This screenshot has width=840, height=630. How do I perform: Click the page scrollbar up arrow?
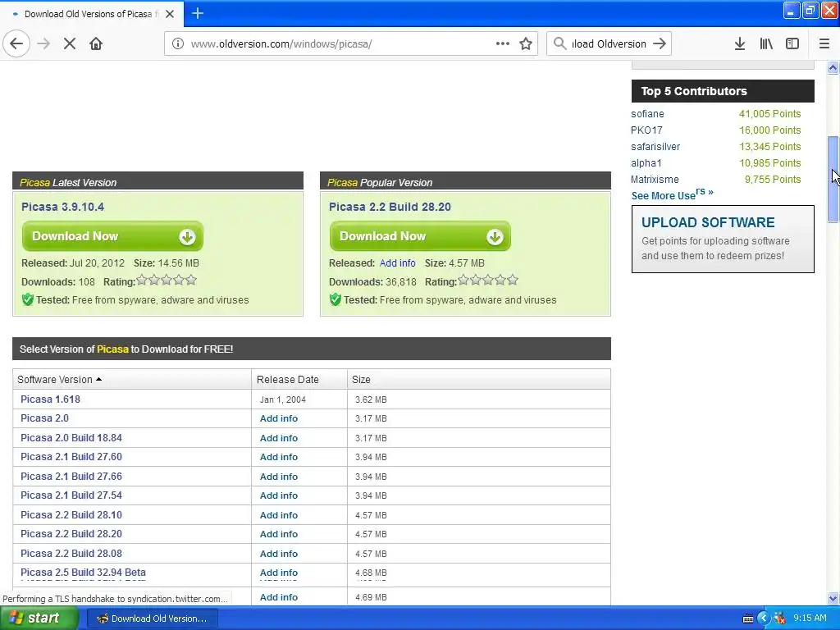833,67
